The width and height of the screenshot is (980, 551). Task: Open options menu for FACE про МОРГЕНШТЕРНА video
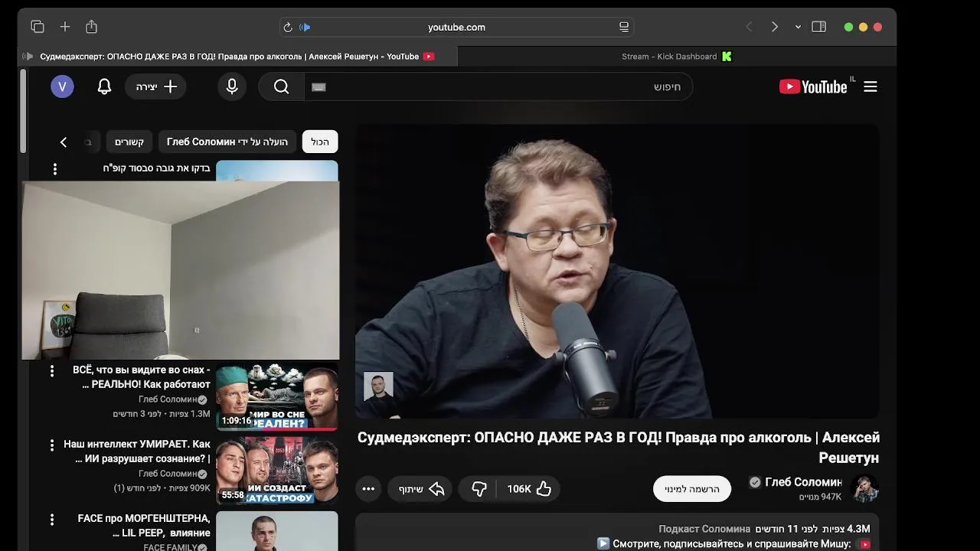coord(52,520)
